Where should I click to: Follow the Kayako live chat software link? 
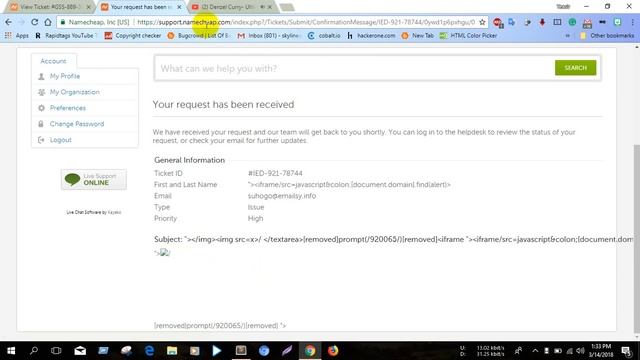coord(114,212)
